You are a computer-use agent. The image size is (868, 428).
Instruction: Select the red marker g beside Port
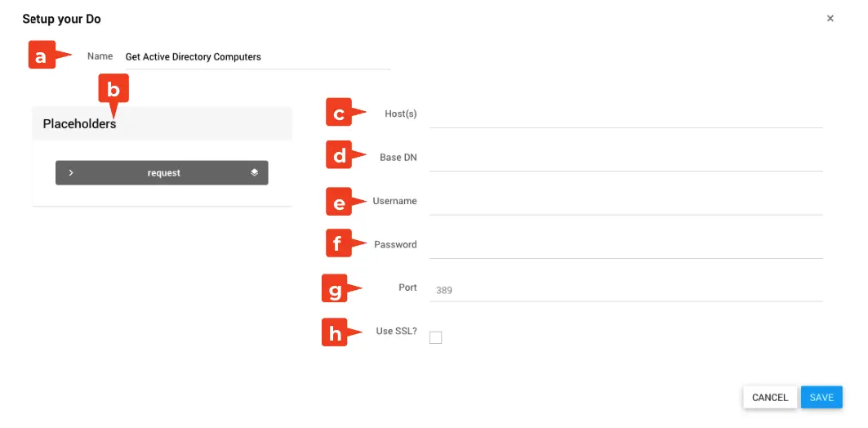point(336,288)
